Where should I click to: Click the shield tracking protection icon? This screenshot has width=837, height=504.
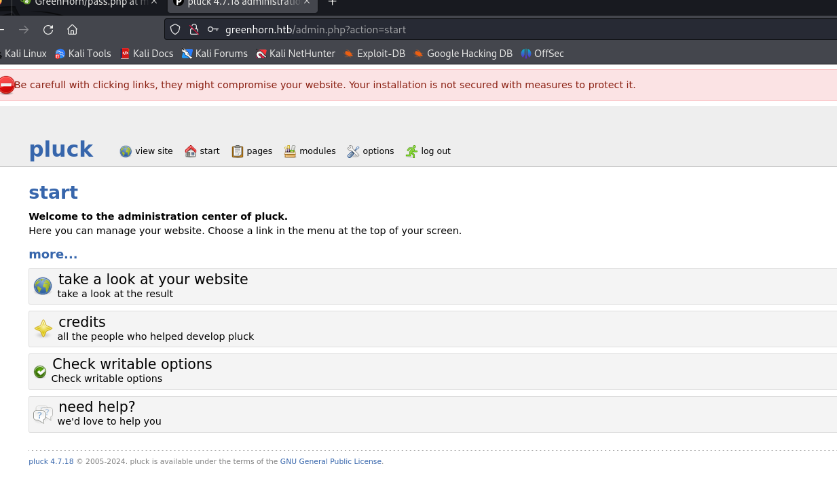175,29
